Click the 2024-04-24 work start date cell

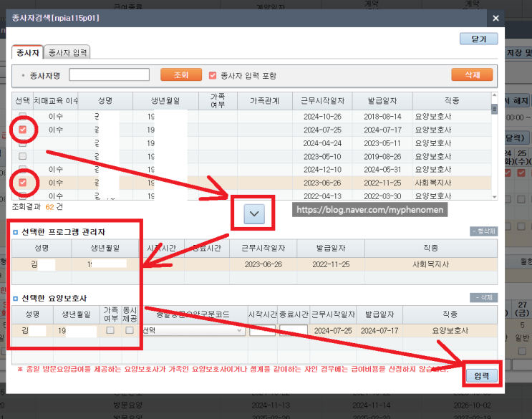point(322,143)
